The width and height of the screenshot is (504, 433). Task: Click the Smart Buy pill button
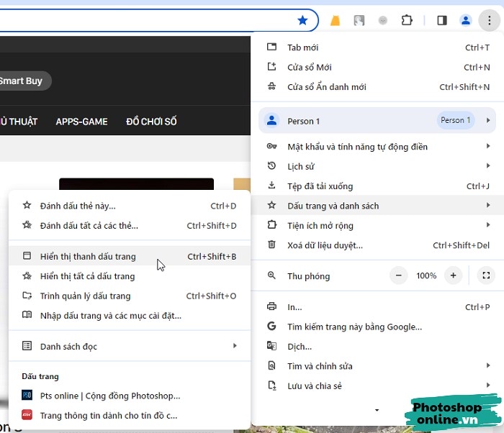(x=21, y=81)
